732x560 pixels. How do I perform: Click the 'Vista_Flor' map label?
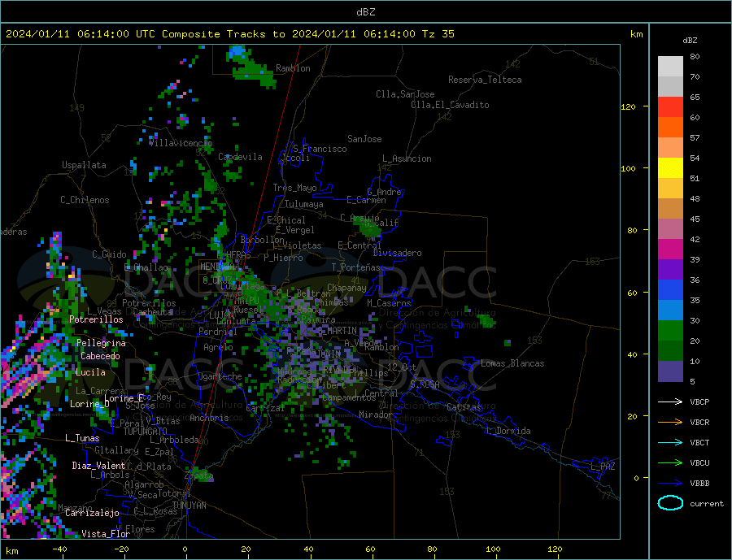coord(106,534)
